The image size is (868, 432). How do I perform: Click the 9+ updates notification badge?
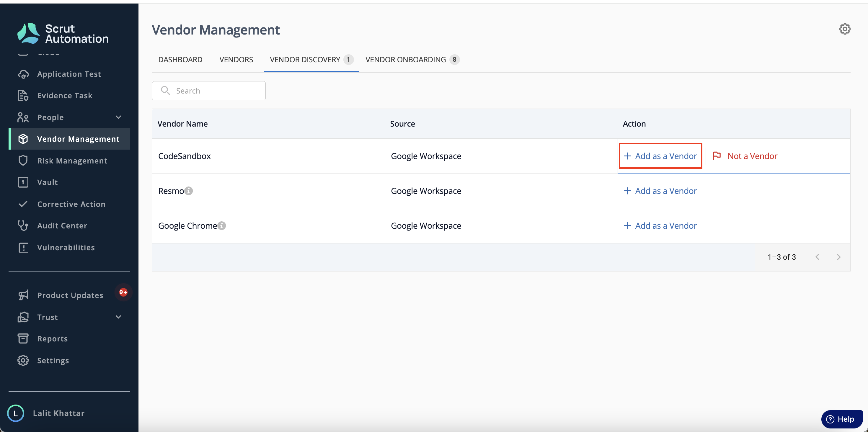click(123, 292)
